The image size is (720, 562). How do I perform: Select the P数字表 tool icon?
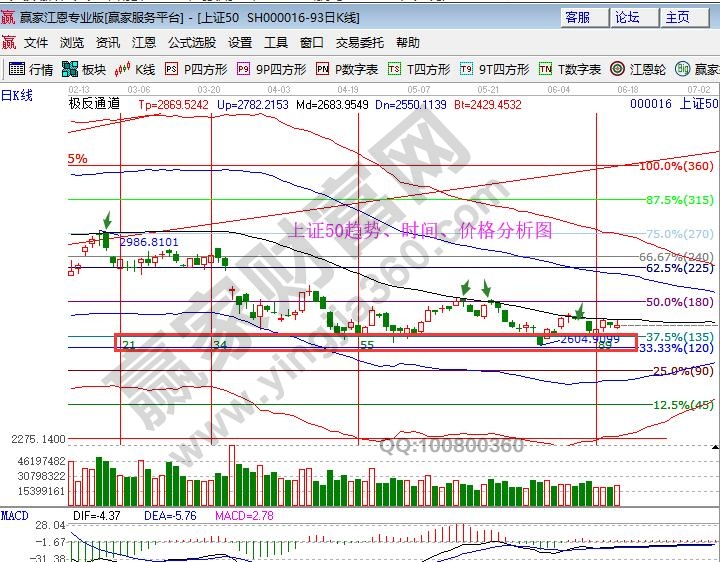pos(346,69)
